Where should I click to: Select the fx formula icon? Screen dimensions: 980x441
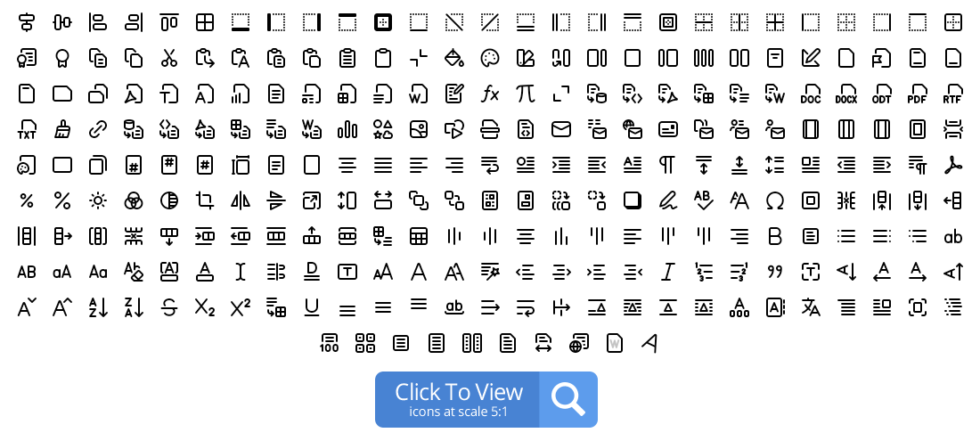coord(489,94)
